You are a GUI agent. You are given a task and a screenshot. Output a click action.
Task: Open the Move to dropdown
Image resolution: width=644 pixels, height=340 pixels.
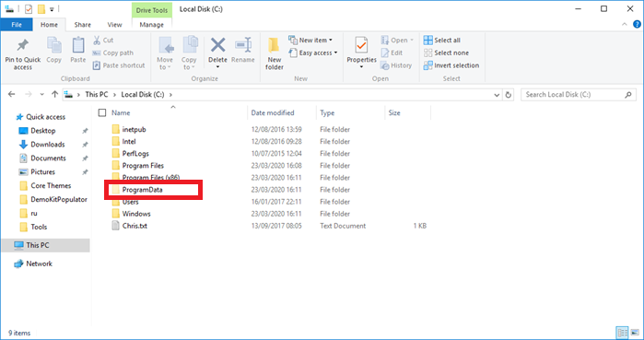point(165,53)
